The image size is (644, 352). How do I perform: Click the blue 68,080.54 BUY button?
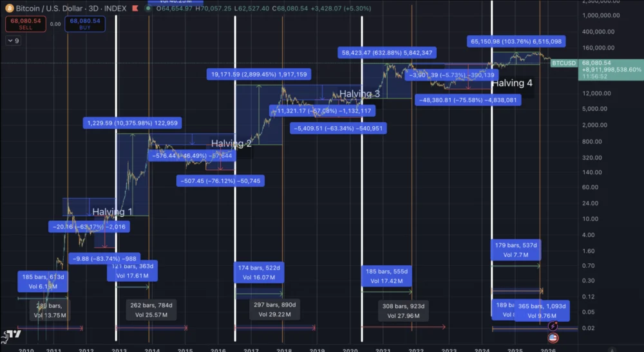[x=84, y=24]
